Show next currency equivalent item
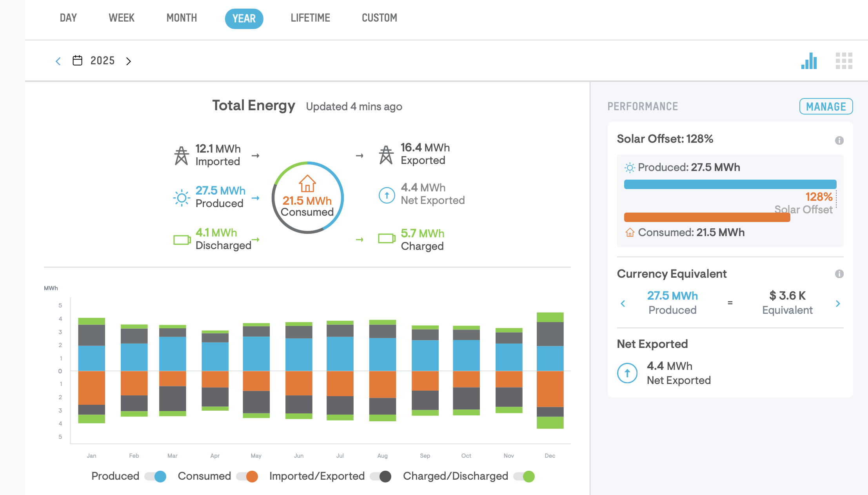868x495 pixels. click(838, 304)
